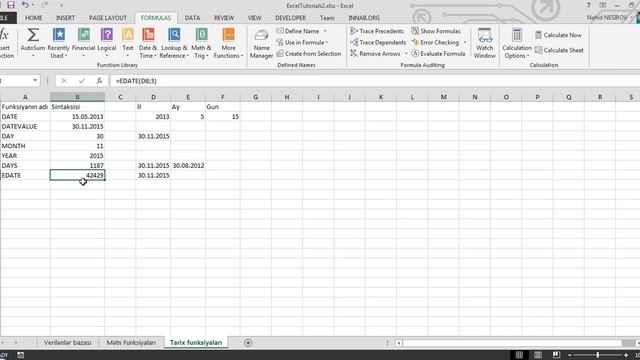The height and width of the screenshot is (360, 640).
Task: Open Evaluate Formula dialog
Action: [438, 53]
